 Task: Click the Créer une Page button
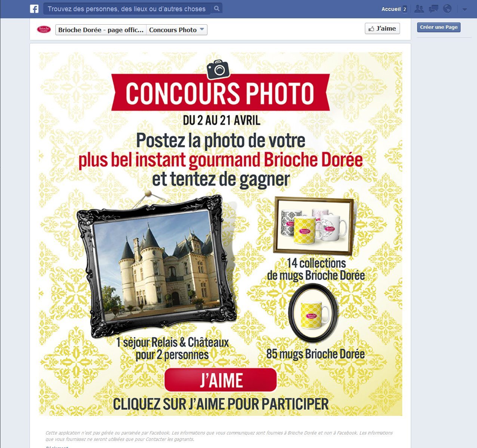(x=438, y=27)
